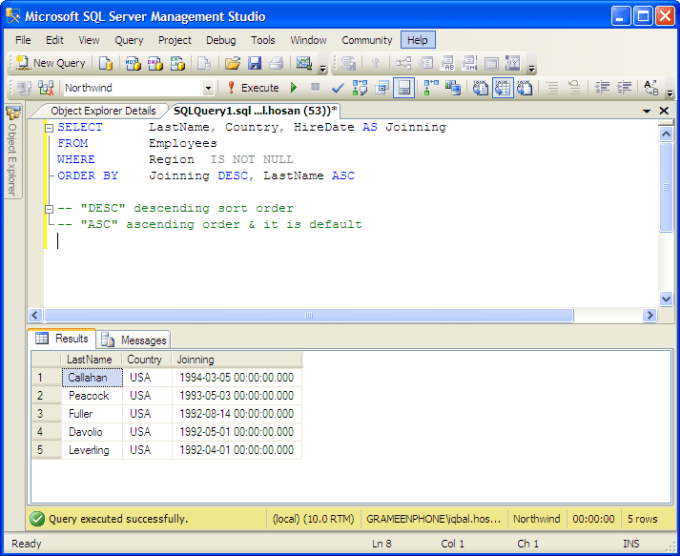Viewport: 680px width, 556px height.
Task: Open the Debug menu
Action: [x=221, y=40]
